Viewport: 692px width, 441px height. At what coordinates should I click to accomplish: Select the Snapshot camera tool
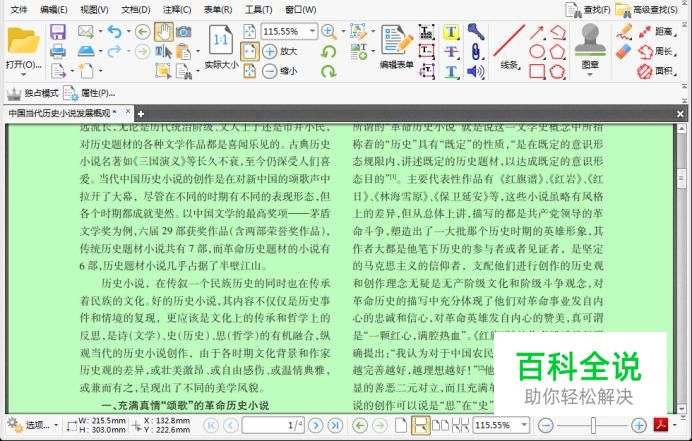pos(184,32)
